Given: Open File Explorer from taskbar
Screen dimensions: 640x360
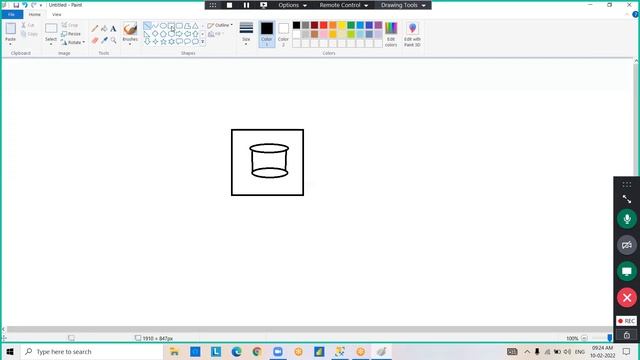Looking at the screenshot, I should [174, 351].
